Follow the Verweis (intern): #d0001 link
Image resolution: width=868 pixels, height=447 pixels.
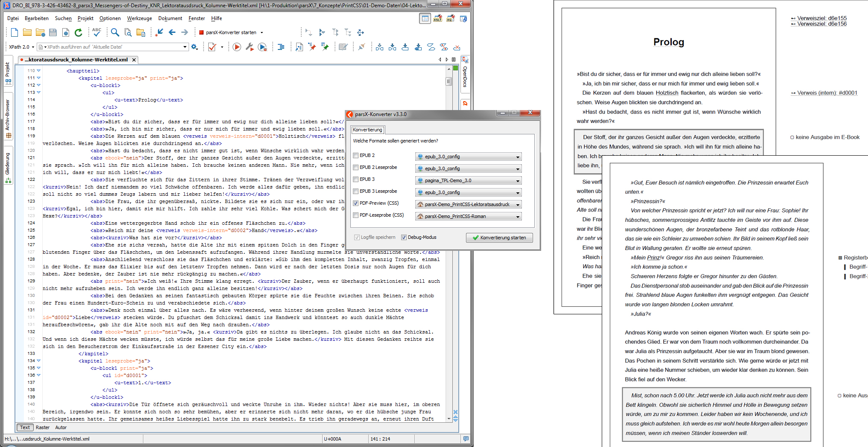(x=824, y=93)
